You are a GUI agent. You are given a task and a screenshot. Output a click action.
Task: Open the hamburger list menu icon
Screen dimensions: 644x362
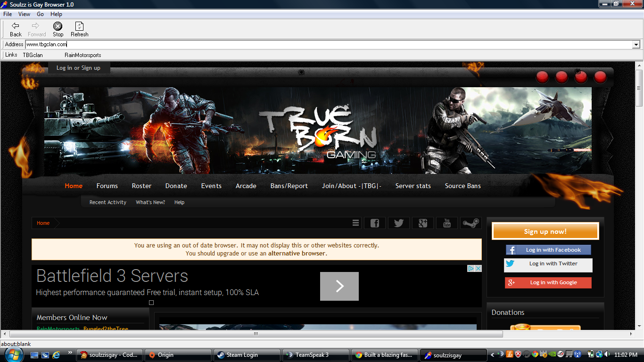(356, 223)
